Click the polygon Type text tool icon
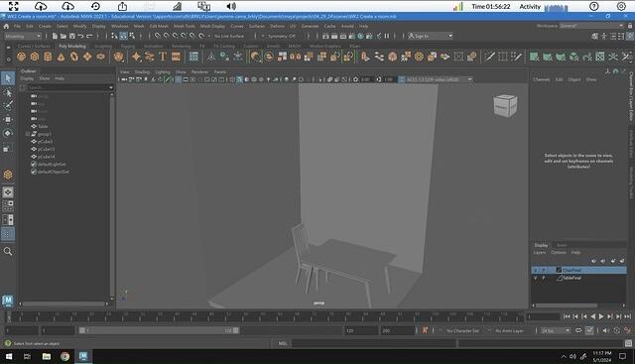Screen dimensions: 635x364 (163, 57)
